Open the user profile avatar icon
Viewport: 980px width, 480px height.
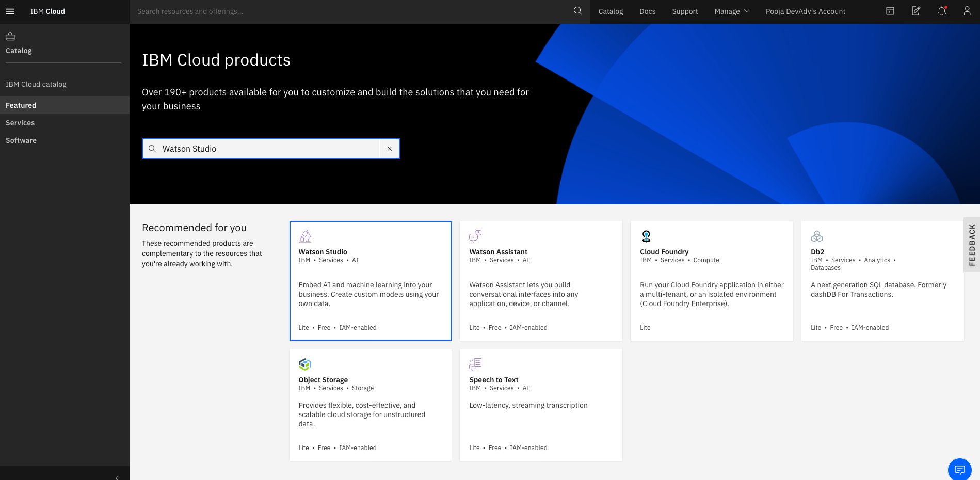click(967, 11)
